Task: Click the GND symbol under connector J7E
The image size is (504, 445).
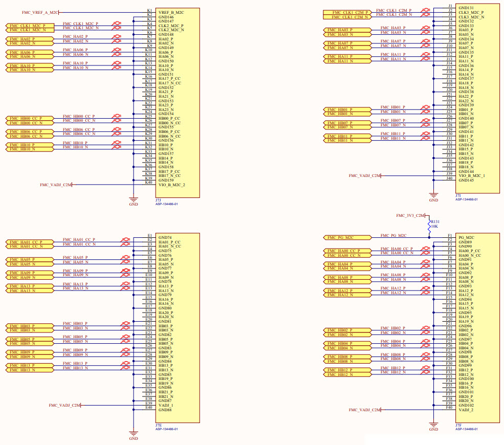Action: [x=133, y=435]
